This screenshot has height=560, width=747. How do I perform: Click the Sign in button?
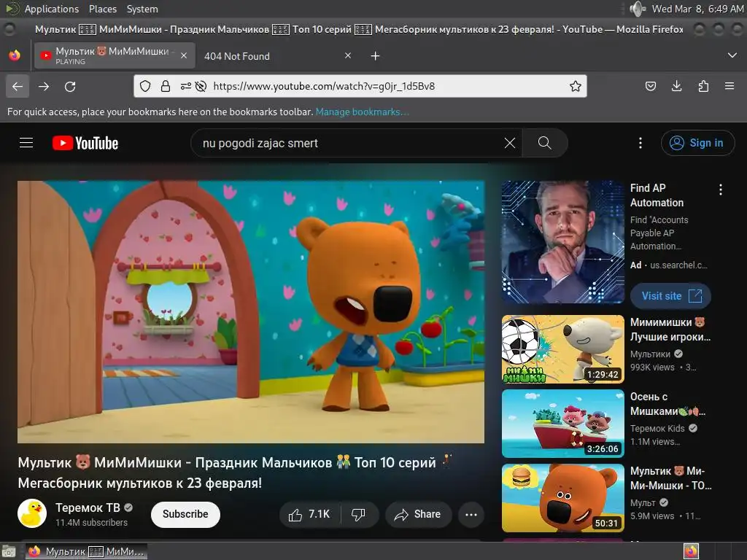pos(698,143)
